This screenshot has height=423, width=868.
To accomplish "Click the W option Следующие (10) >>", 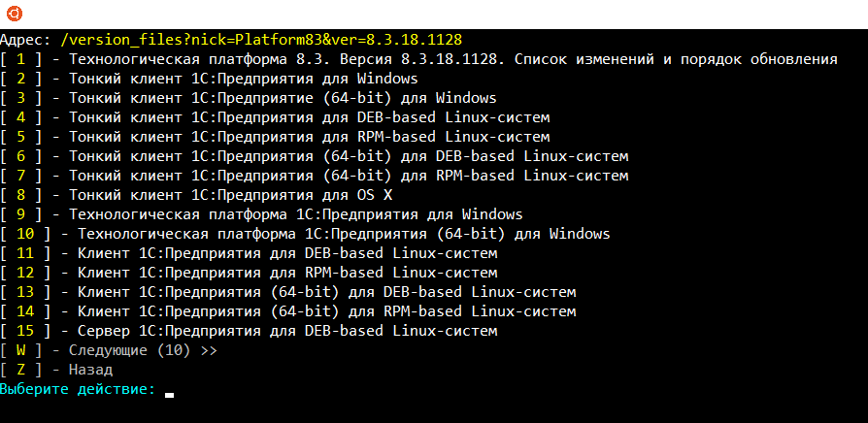I will pyautogui.click(x=109, y=350).
